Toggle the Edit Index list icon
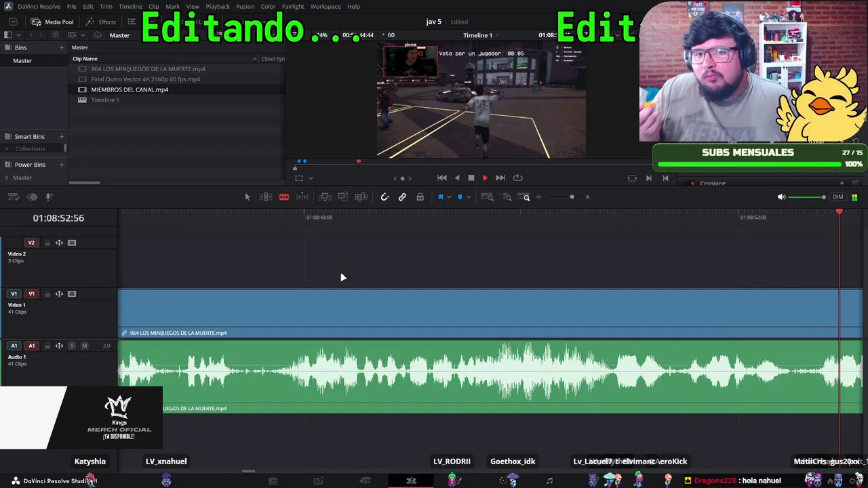The height and width of the screenshot is (488, 868). 132,22
